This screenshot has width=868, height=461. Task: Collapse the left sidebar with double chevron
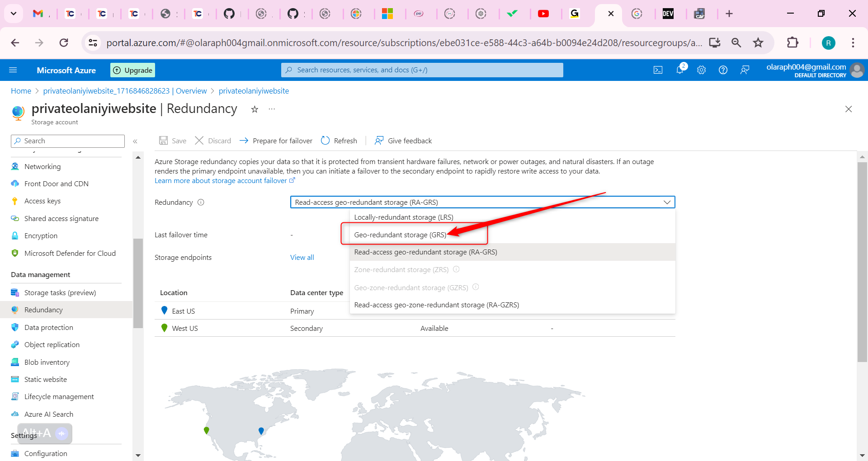click(x=135, y=141)
